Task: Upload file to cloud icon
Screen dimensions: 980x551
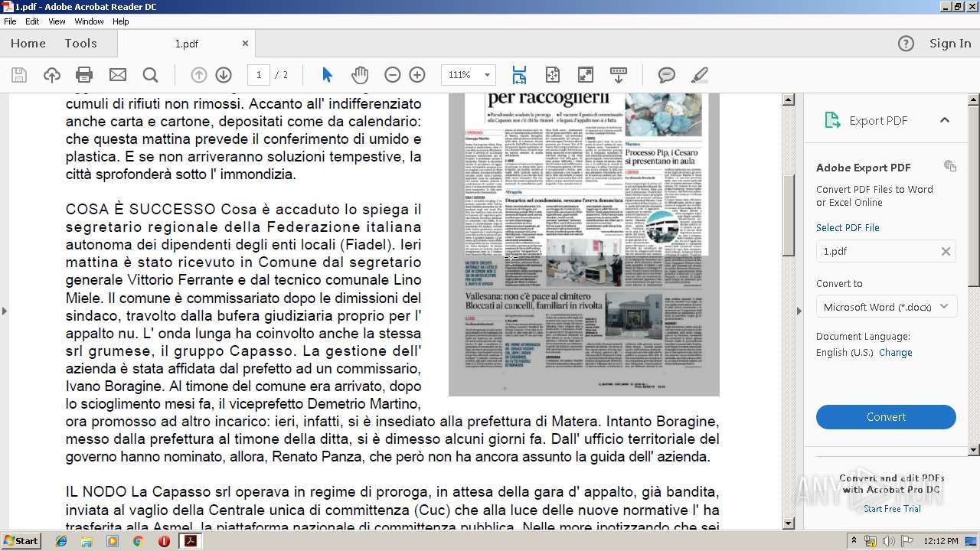Action: click(x=52, y=75)
